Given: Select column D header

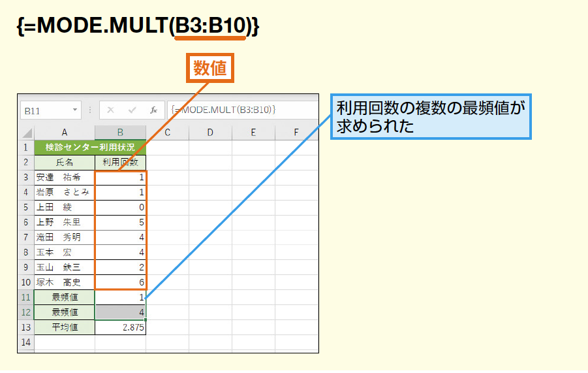Looking at the screenshot, I should coord(210,133).
